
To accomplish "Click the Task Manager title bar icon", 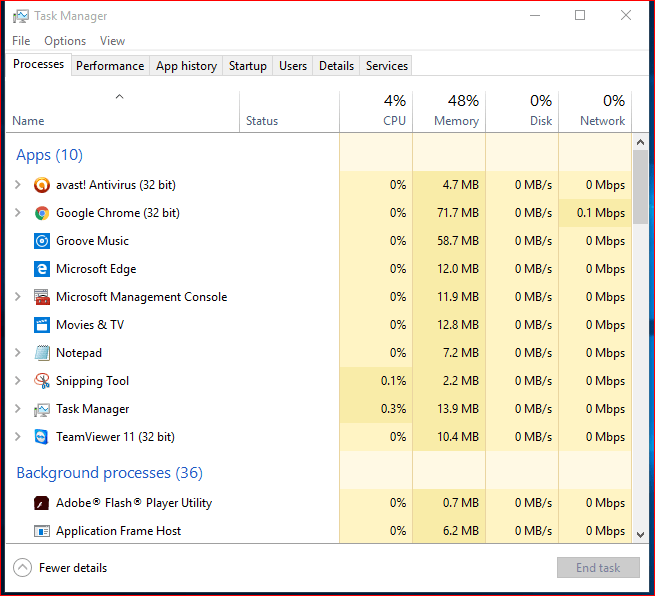I will click(20, 16).
